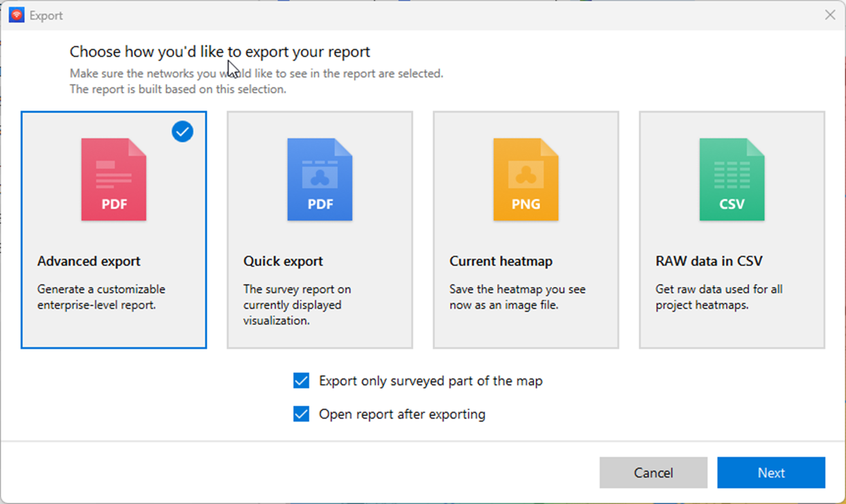The image size is (846, 504).
Task: Uncheck Export only surveyed part of the map
Action: click(x=301, y=381)
